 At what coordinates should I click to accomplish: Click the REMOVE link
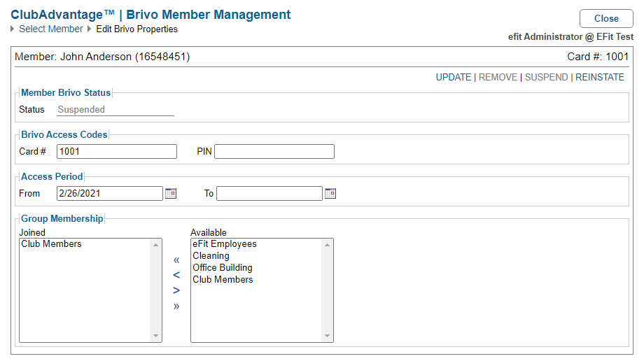pos(498,77)
